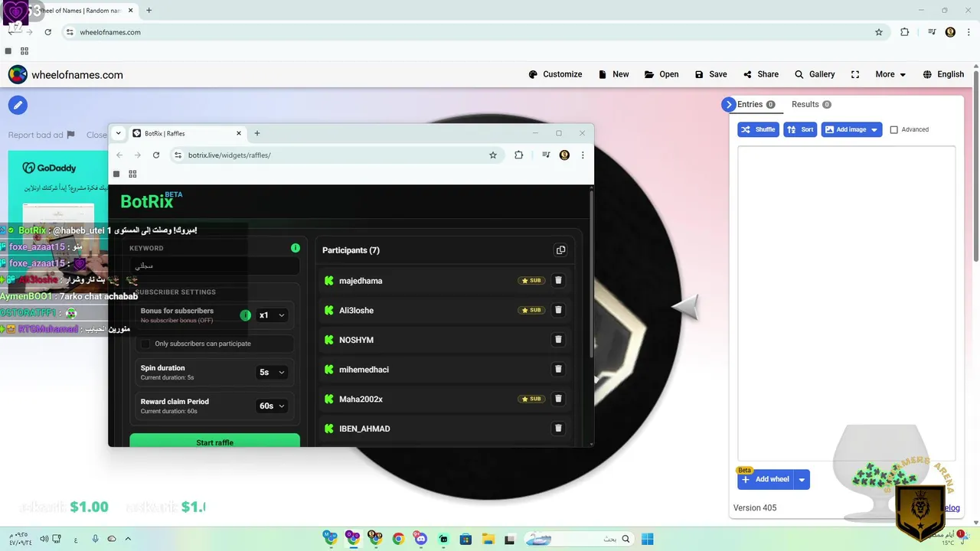
Task: Click the trash icon beside NOSHYM
Action: [x=558, y=340]
